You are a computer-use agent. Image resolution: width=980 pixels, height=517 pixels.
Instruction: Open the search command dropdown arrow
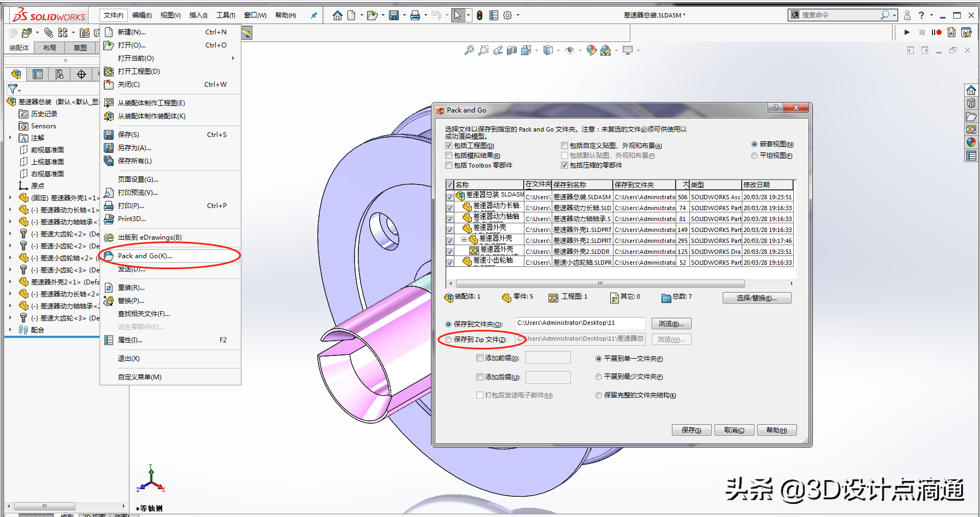click(894, 15)
